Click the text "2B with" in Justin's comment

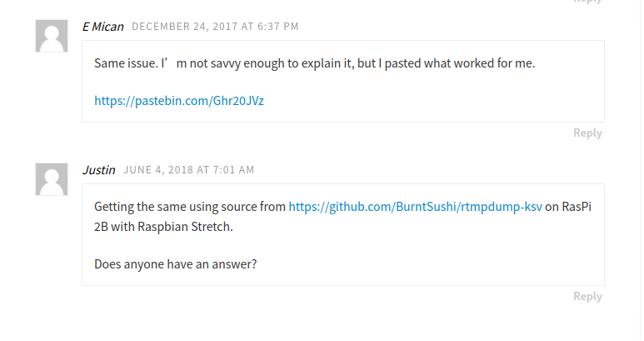click(x=114, y=225)
